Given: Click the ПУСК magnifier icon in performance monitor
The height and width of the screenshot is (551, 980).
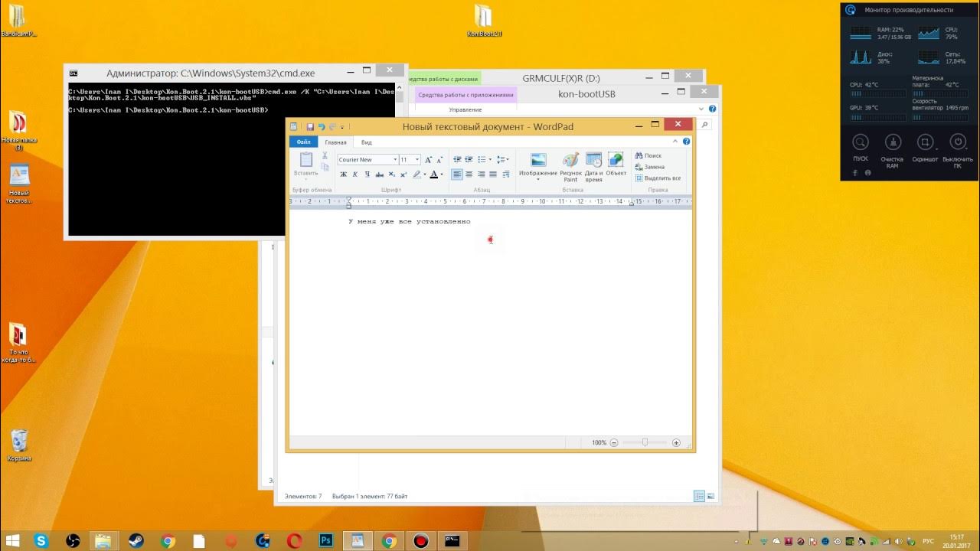Looking at the screenshot, I should pyautogui.click(x=861, y=142).
